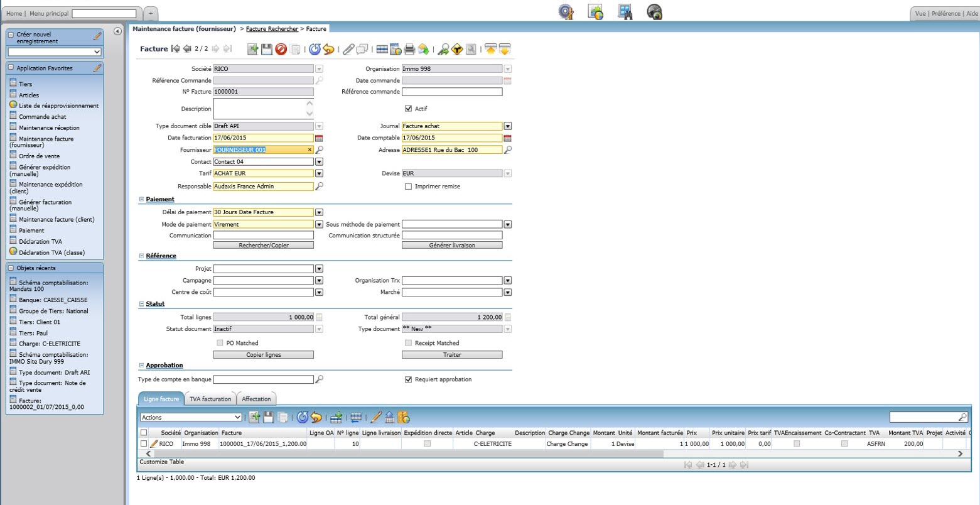Open Fournisseur search magnifier icon
Viewport: 980px width, 505px height.
pos(320,150)
